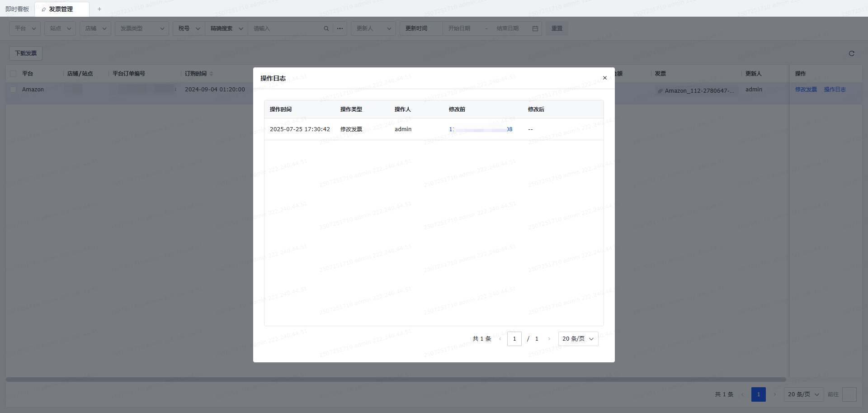Image resolution: width=868 pixels, height=413 pixels.
Task: Click the Amazon_112-2780647 invoice file name
Action: coord(699,91)
